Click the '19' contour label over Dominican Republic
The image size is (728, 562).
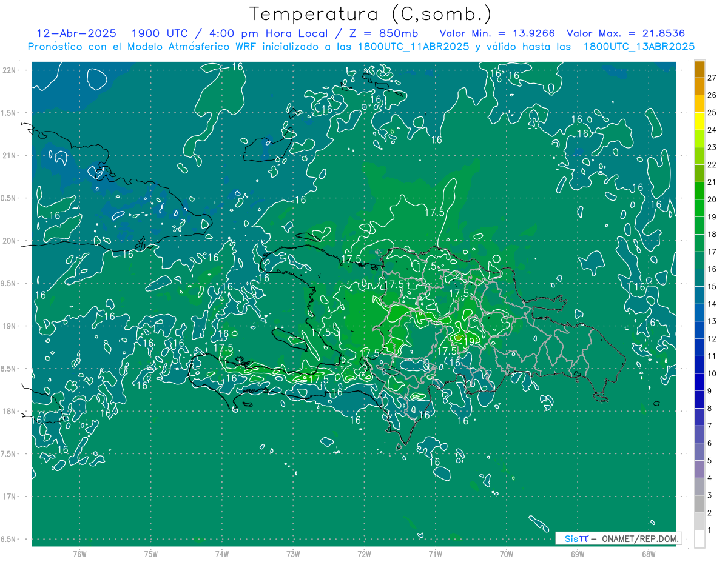click(x=468, y=343)
